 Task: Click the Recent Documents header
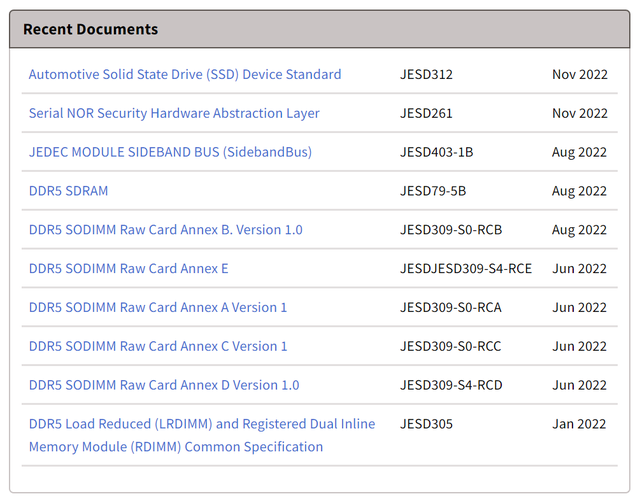pyautogui.click(x=90, y=30)
